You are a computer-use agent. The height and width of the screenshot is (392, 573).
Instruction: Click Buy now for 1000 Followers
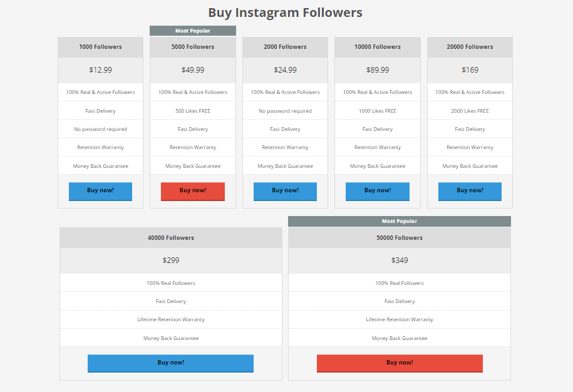coord(100,192)
